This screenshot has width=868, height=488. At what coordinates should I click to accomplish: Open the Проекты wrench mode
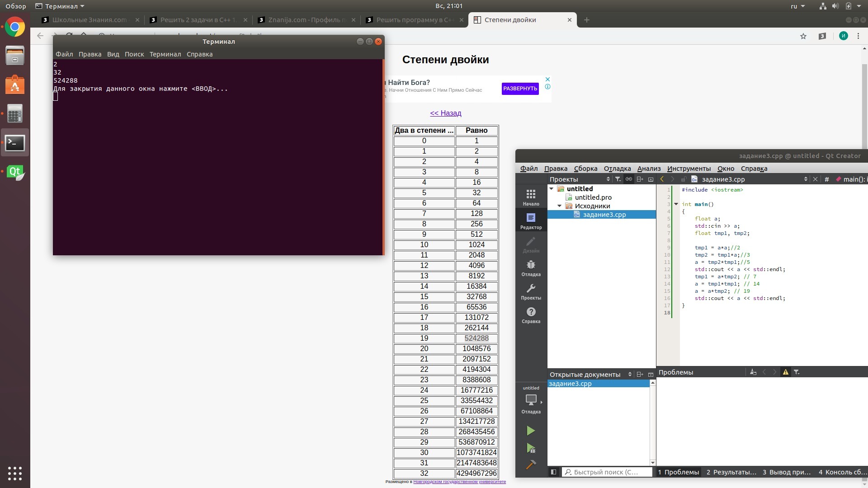coord(531,291)
